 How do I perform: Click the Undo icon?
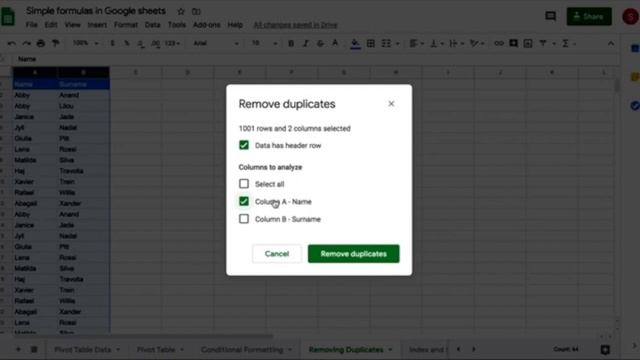(12, 43)
